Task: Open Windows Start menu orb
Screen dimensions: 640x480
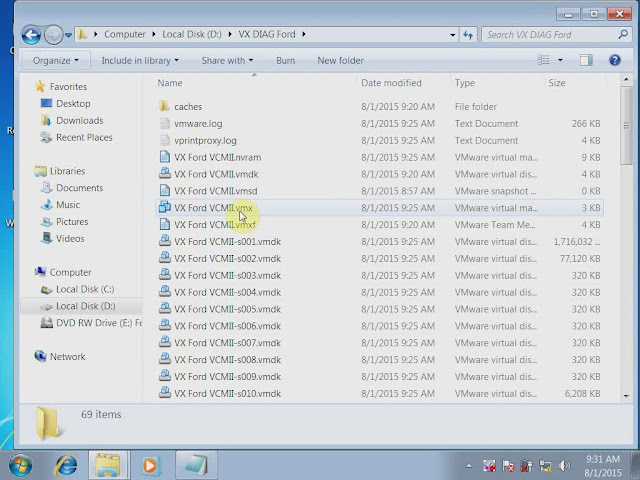Action: 20,465
